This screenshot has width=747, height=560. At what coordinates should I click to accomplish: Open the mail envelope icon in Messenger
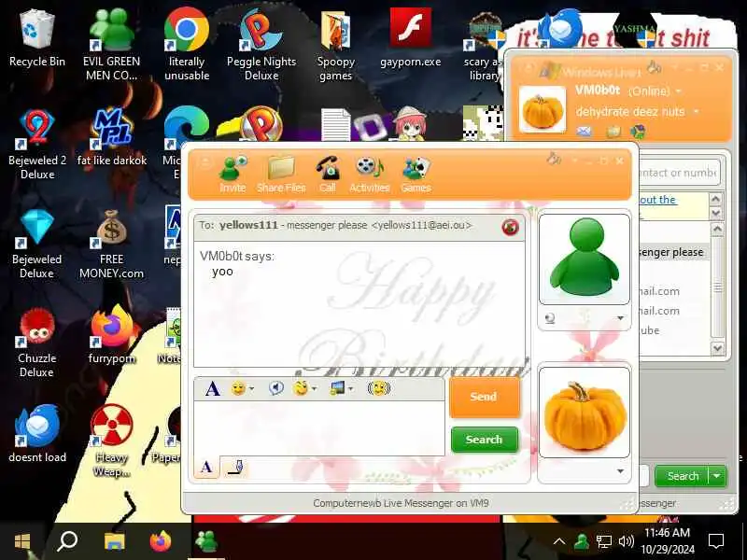[585, 131]
